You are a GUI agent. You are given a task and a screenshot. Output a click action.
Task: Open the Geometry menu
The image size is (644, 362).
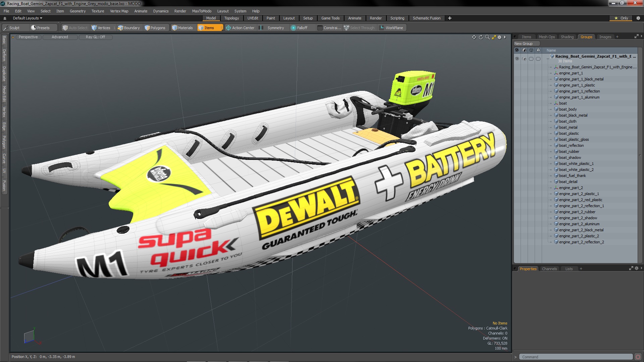point(77,11)
